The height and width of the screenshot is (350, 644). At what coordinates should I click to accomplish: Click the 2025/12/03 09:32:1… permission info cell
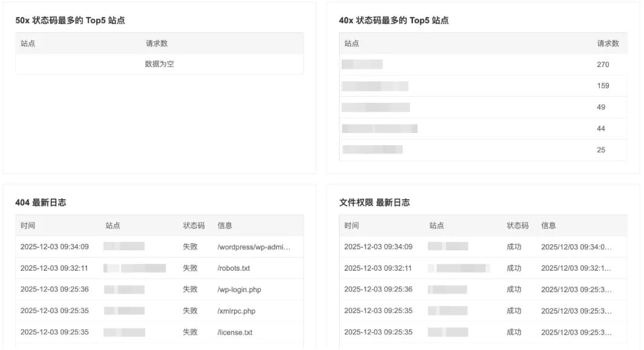(x=576, y=268)
